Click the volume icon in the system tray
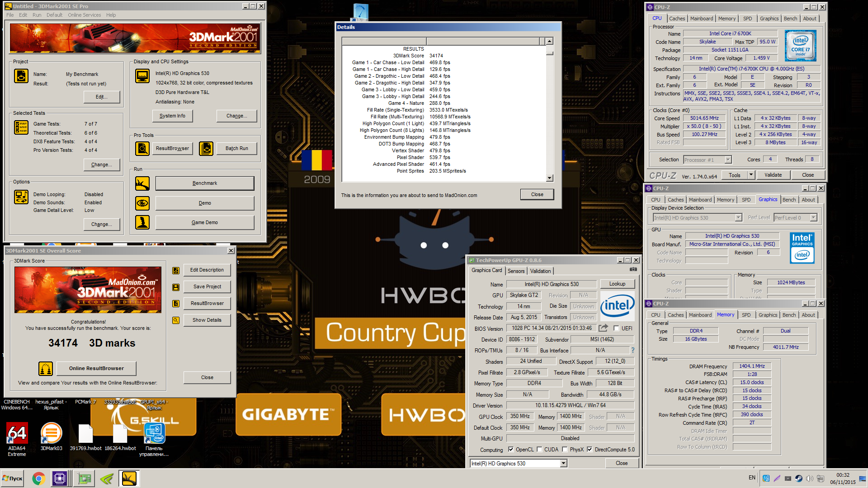Screen dimensions: 868x488 [x=809, y=479]
